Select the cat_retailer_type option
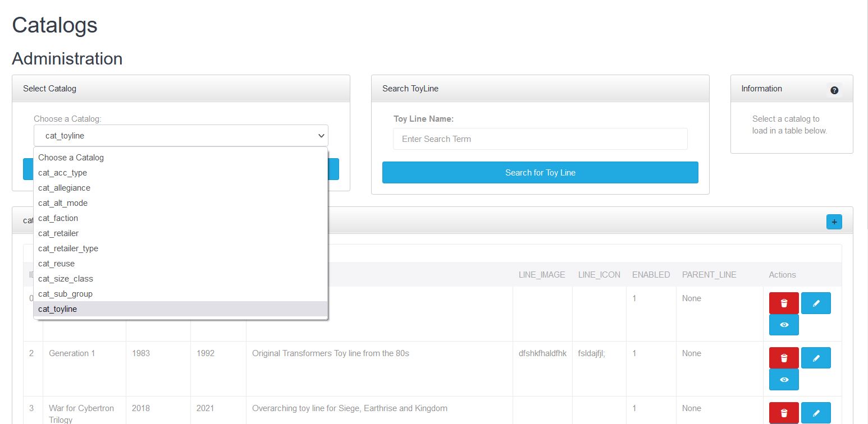The width and height of the screenshot is (868, 424). (68, 248)
